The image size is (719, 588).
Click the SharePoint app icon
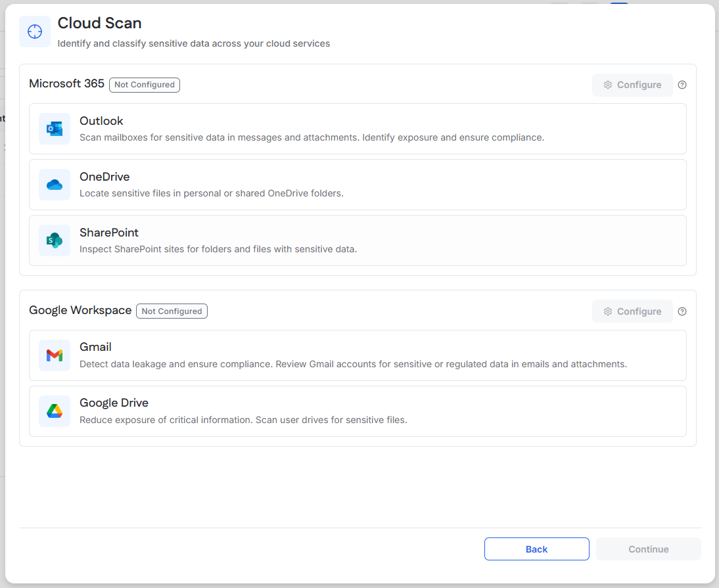pyautogui.click(x=55, y=240)
